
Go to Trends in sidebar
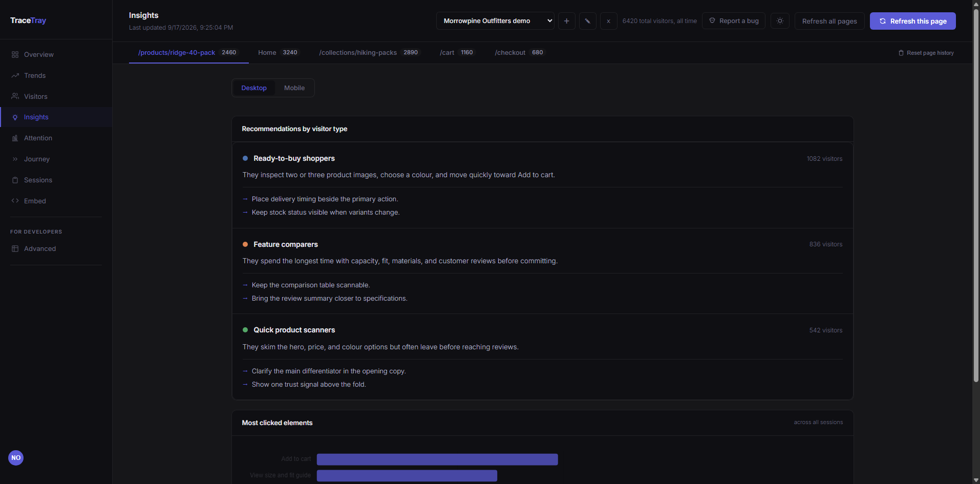coord(56,75)
